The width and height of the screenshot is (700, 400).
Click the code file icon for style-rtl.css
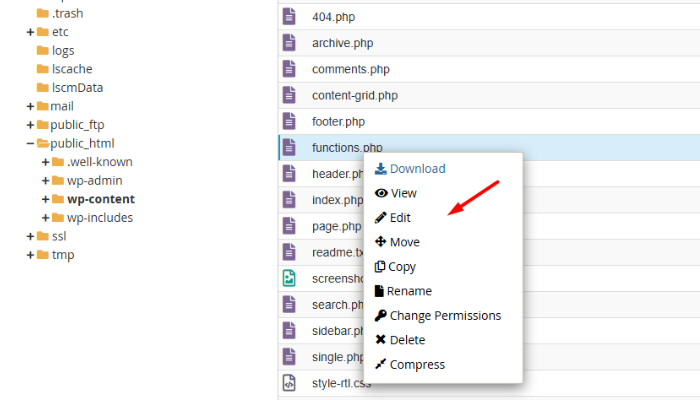[x=289, y=382]
